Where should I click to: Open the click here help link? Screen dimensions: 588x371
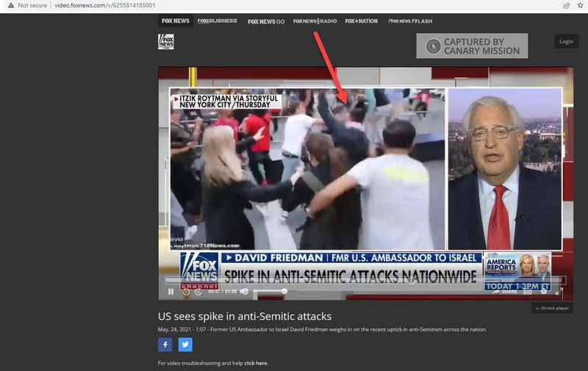pos(256,363)
